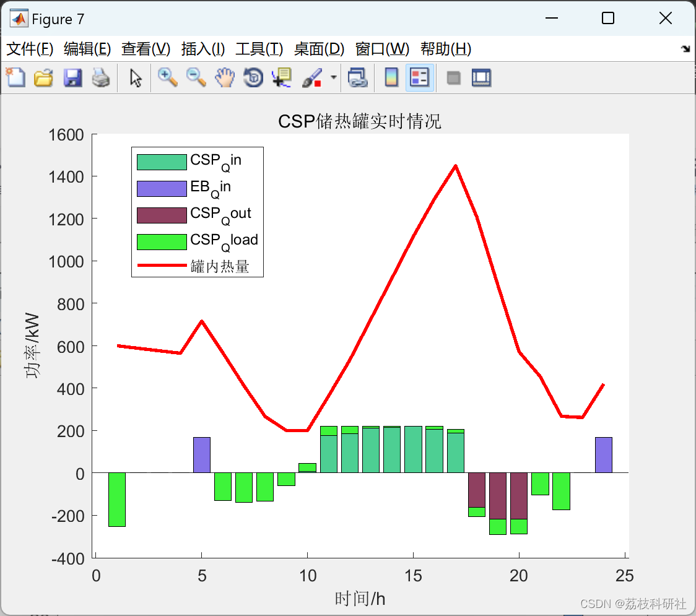Create a new figure with toolbar icon
This screenshot has height=616, width=696.
[15, 77]
